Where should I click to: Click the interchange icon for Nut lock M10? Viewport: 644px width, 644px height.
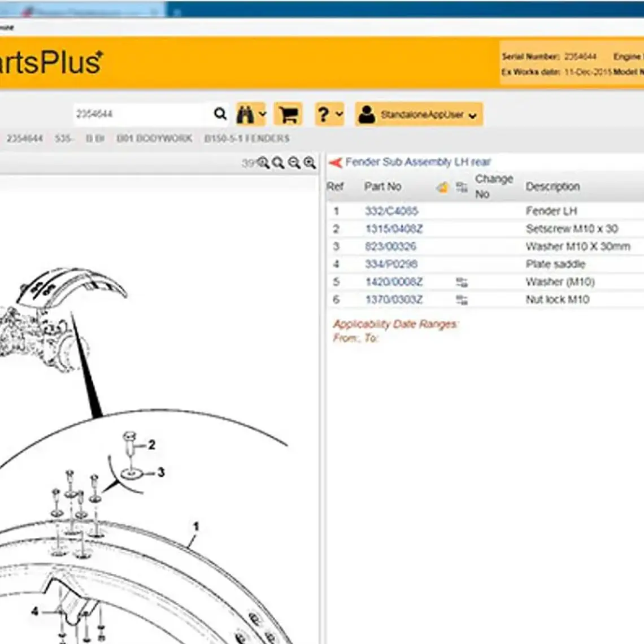click(462, 300)
